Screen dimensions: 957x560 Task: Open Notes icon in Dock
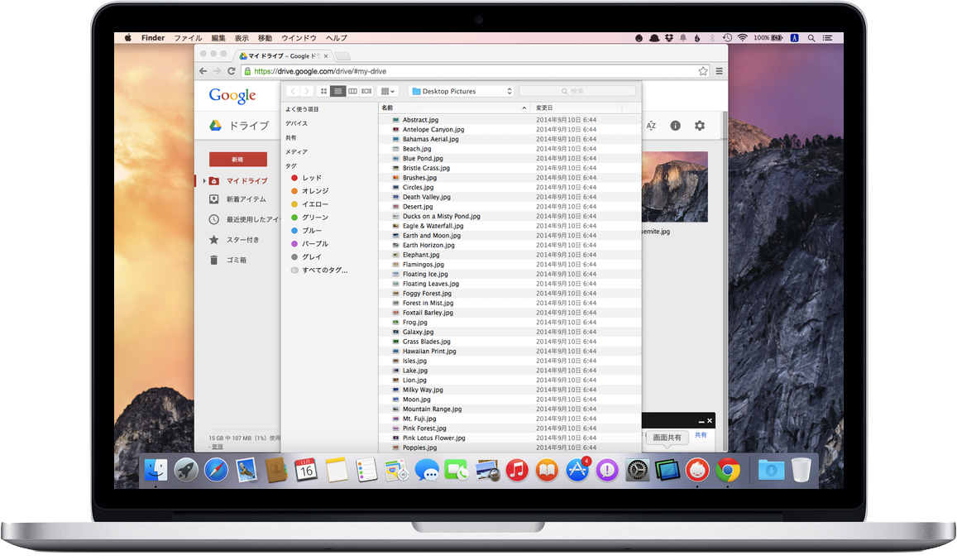(x=337, y=470)
